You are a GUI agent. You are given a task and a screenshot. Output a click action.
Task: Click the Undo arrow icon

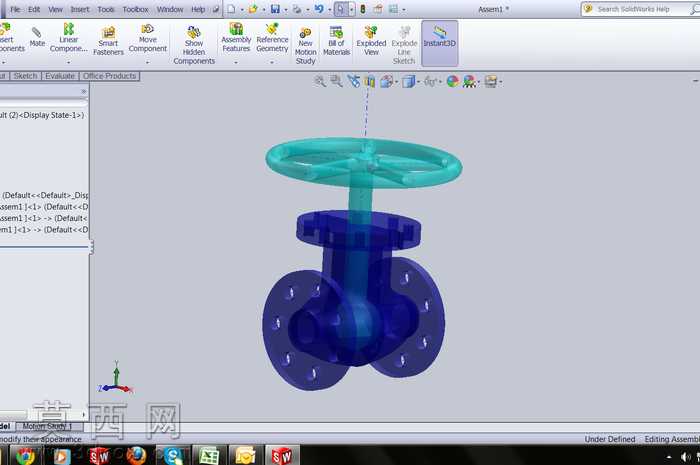(319, 8)
